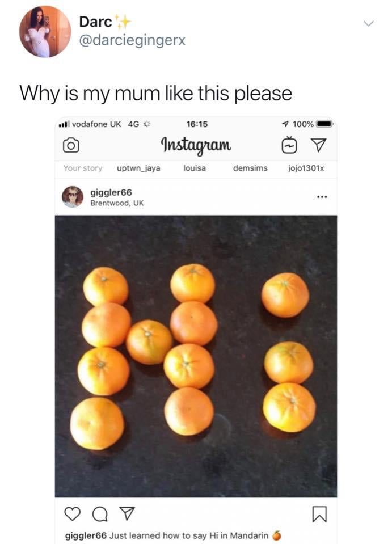Open demsims story
The height and width of the screenshot is (544, 392).
[x=250, y=168]
